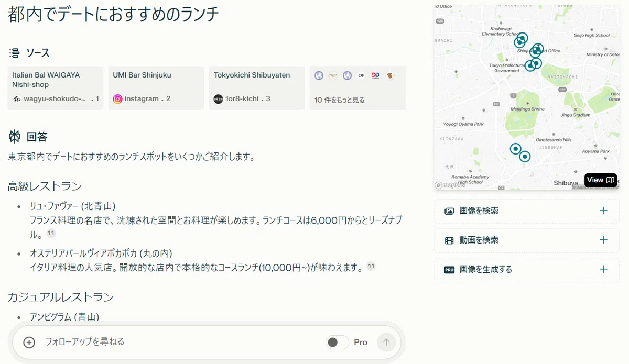Screen dimensions: 629x364
Task: Click the wagyu-shokudo favicon in first source card
Action: click(x=17, y=98)
